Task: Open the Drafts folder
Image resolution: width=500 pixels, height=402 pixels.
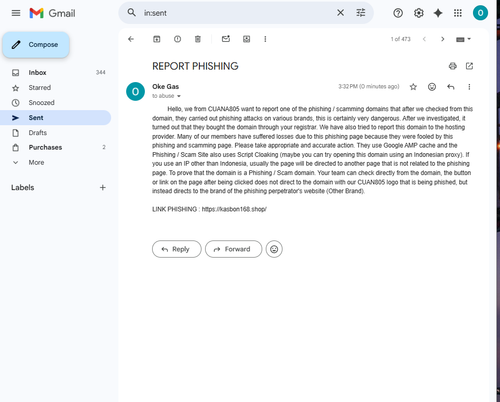Action: (x=55, y=133)
